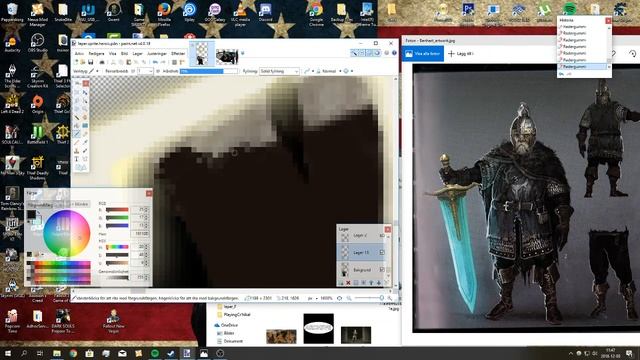Open Discord desktop shortcut
Screen dimensions: 640x360
coord(265,12)
